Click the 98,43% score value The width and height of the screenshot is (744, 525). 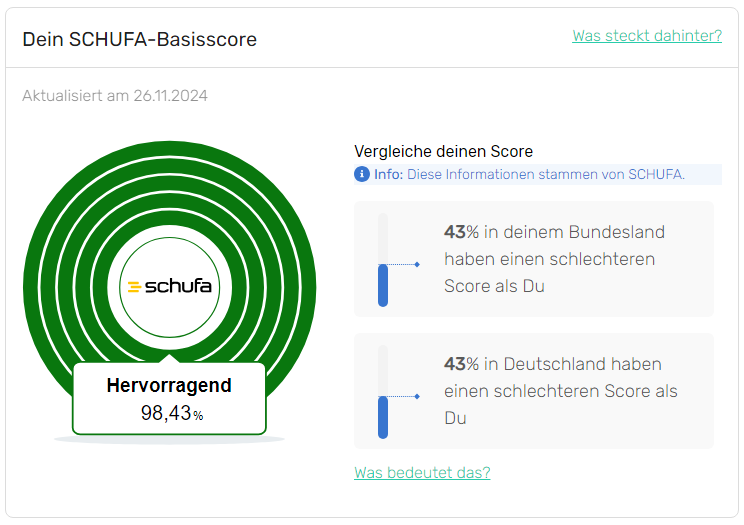tap(168, 413)
